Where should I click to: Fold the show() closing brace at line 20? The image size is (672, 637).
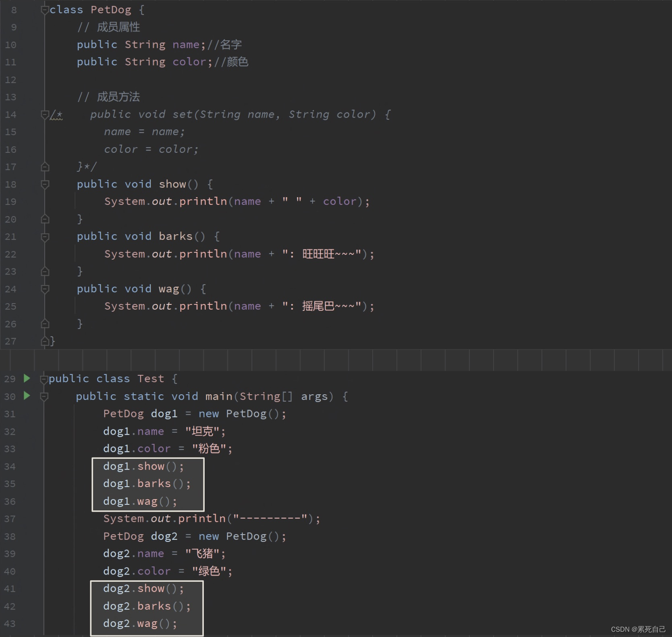click(x=45, y=219)
